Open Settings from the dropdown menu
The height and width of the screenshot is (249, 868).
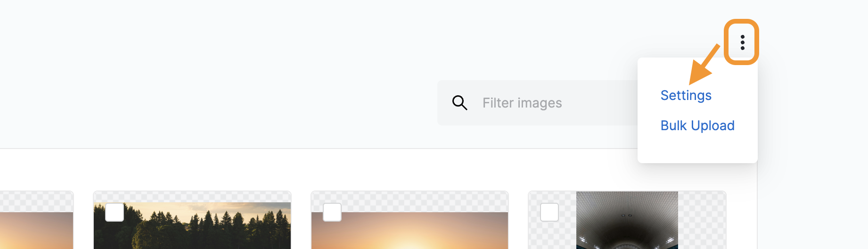pyautogui.click(x=686, y=95)
